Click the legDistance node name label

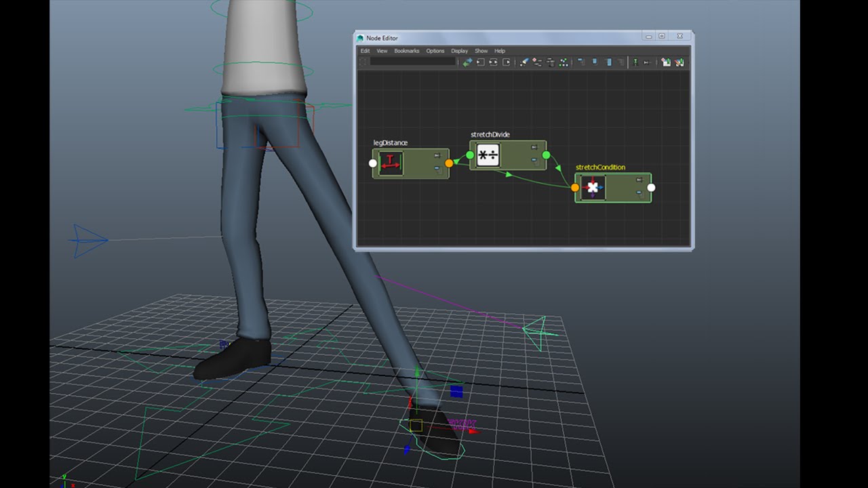(x=391, y=143)
